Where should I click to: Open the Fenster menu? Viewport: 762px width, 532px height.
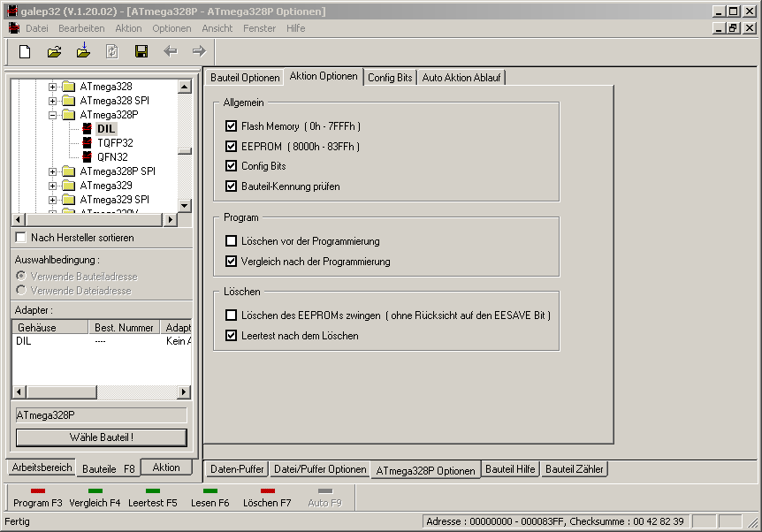260,28
